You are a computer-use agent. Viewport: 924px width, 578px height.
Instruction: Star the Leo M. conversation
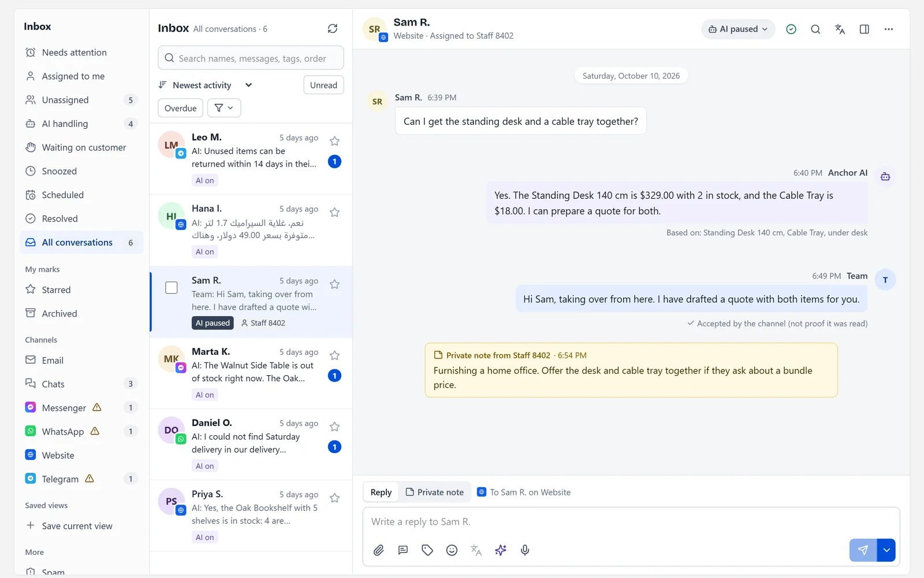pyautogui.click(x=334, y=141)
